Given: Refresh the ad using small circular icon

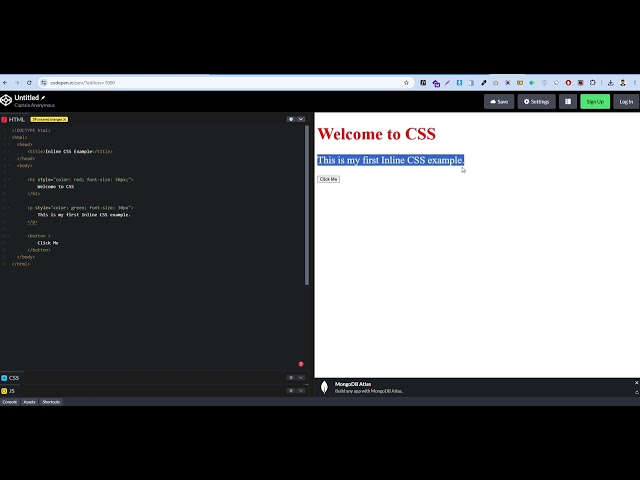Looking at the screenshot, I should (636, 392).
